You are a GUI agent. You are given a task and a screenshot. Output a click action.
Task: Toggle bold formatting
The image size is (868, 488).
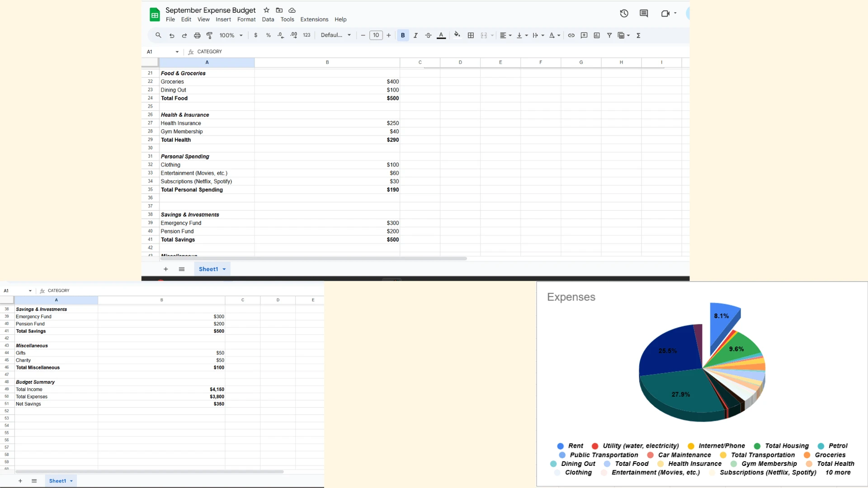[x=403, y=35]
